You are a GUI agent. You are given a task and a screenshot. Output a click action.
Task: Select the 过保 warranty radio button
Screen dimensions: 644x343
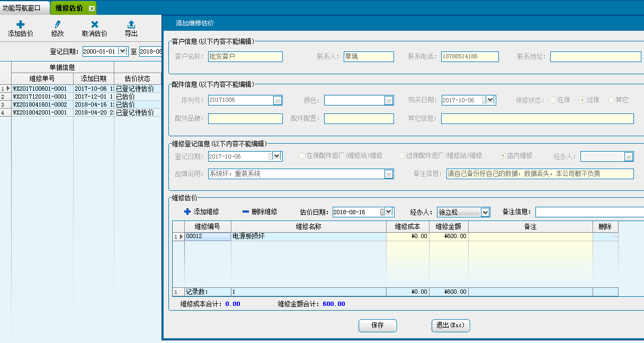click(x=582, y=100)
